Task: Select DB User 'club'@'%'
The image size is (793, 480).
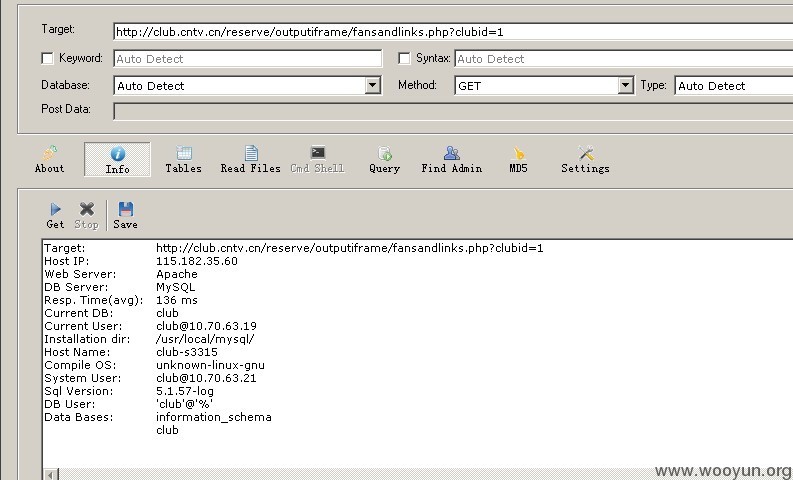Action: [x=185, y=404]
